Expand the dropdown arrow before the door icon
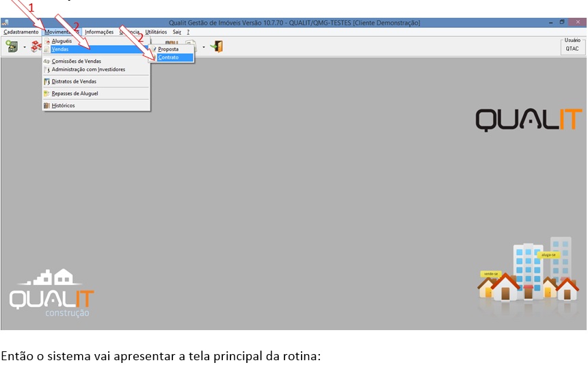The height and width of the screenshot is (365, 588). coord(204,47)
